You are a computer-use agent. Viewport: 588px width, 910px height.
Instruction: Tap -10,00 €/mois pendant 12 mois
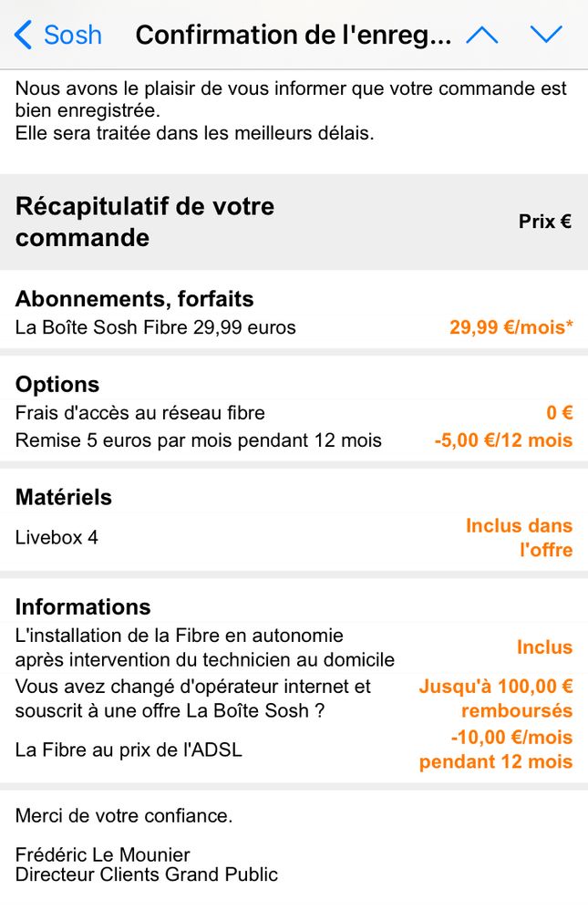point(496,750)
